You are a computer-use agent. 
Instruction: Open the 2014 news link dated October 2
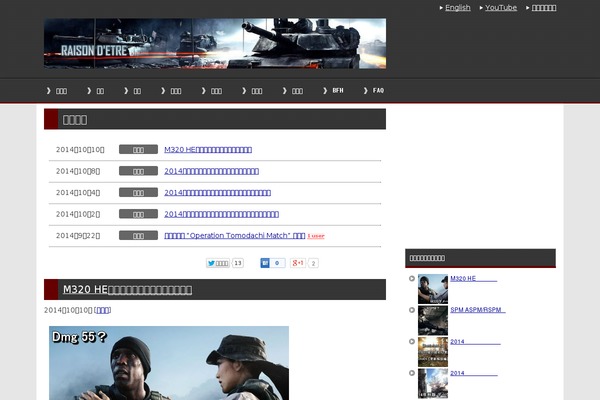point(221,214)
